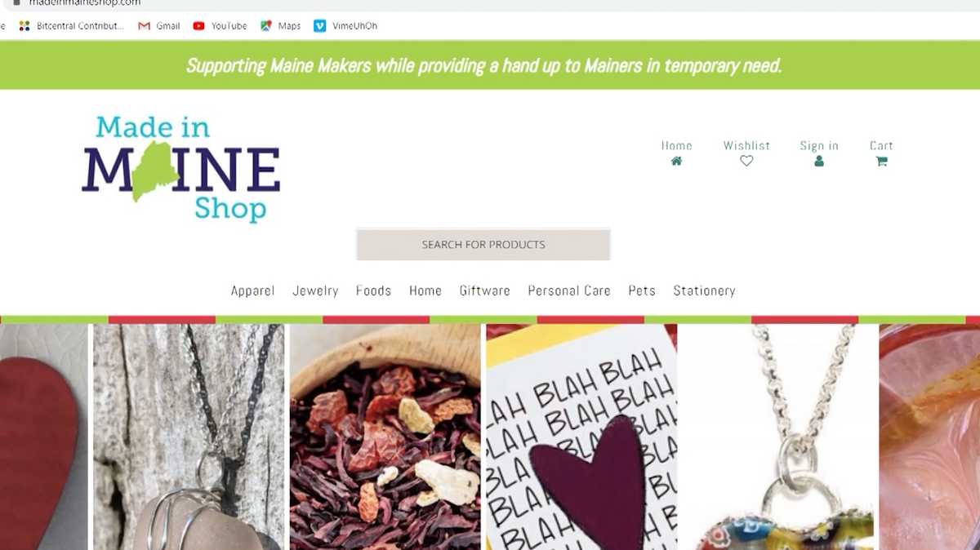The image size is (980, 550).
Task: Open the Gmail bookmark icon
Action: tap(145, 26)
